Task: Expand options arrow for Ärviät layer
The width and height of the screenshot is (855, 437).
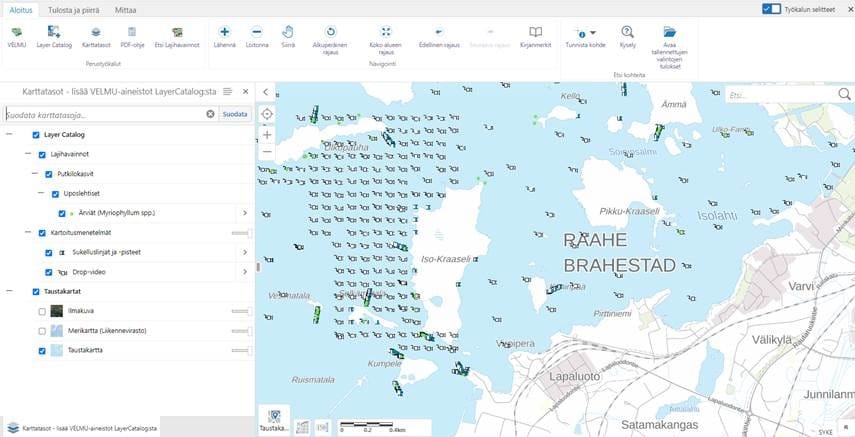Action: (245, 213)
